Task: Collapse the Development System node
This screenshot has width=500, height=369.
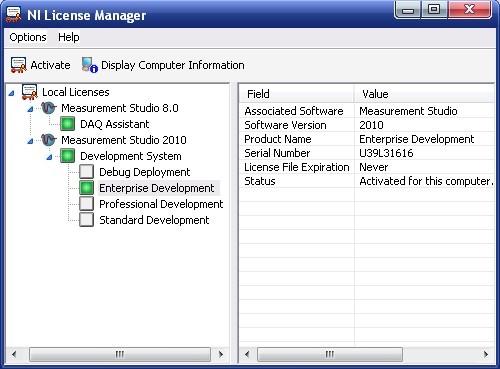Action: tap(49, 157)
